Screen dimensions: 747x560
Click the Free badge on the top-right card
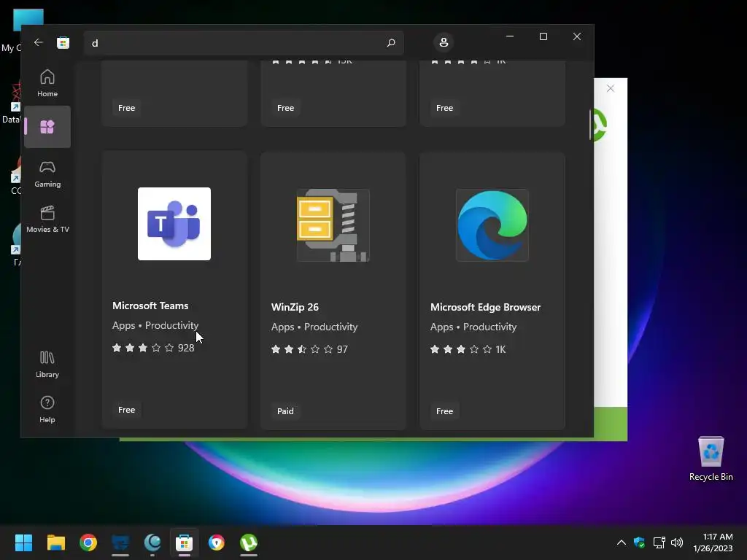(x=444, y=108)
